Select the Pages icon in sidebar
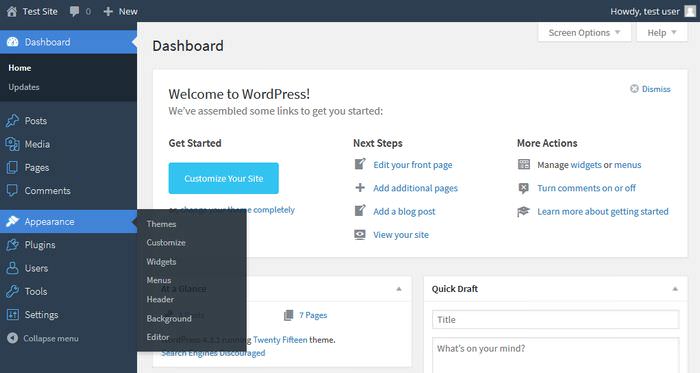The height and width of the screenshot is (373, 700). [x=12, y=168]
